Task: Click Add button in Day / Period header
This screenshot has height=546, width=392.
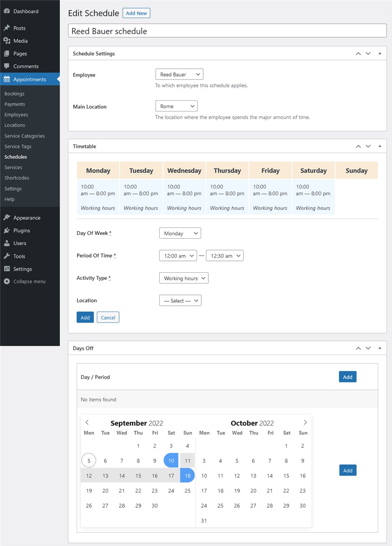Action: tap(348, 377)
